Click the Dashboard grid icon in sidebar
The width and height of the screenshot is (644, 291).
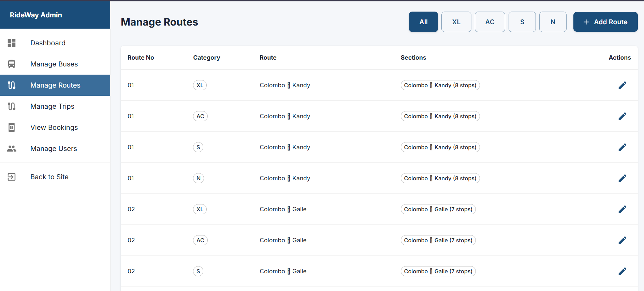click(12, 43)
